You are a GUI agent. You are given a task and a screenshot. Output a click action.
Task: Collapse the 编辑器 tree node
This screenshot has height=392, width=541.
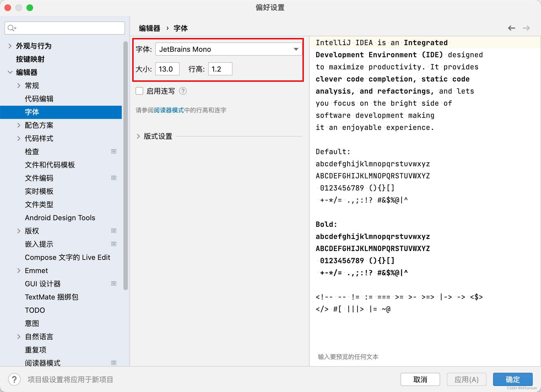pos(10,72)
